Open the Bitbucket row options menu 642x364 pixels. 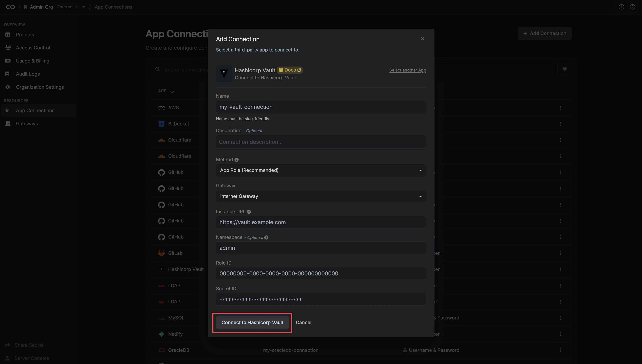click(x=560, y=124)
